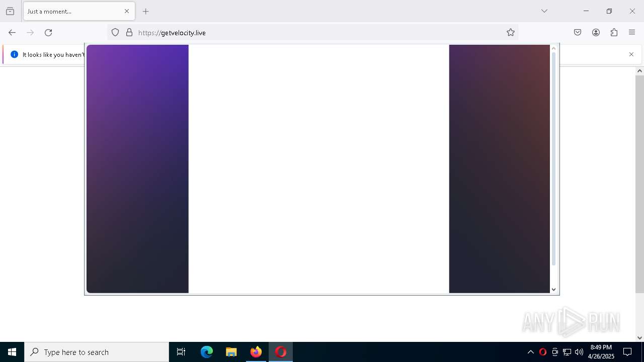Open a new tab with plus button

coord(146,11)
